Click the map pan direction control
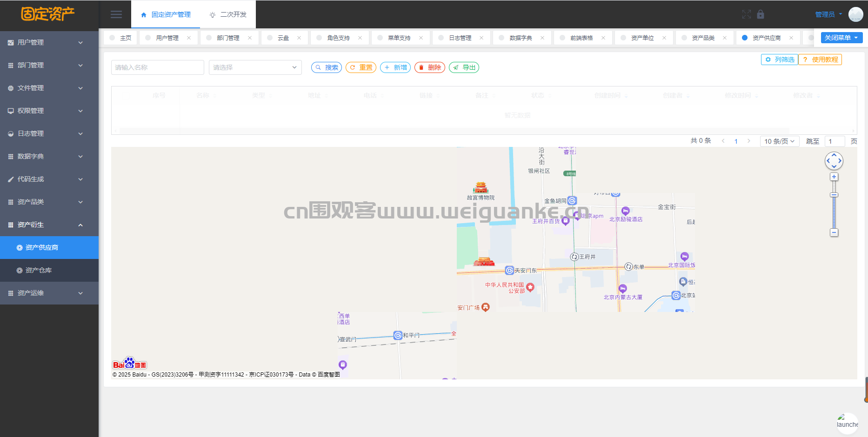Screen dimensions: 868x437 click(x=834, y=161)
